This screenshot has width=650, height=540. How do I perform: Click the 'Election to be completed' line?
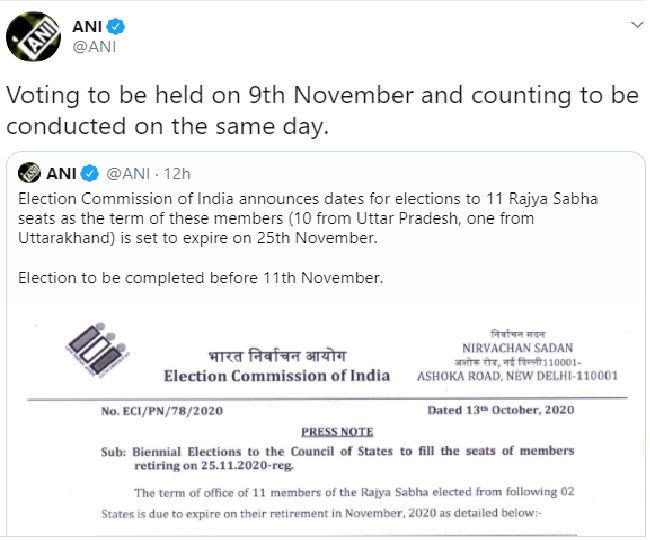(x=200, y=276)
